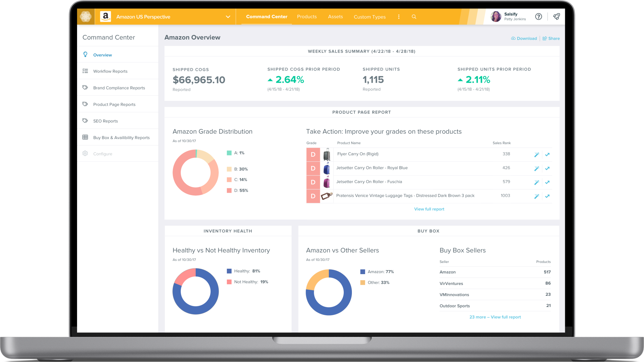Open the more options kebab menu

click(399, 17)
